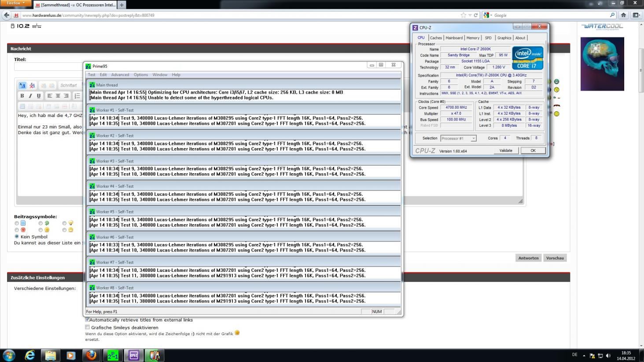Open the Options menu in Prime95
The width and height of the screenshot is (644, 362).
point(141,75)
